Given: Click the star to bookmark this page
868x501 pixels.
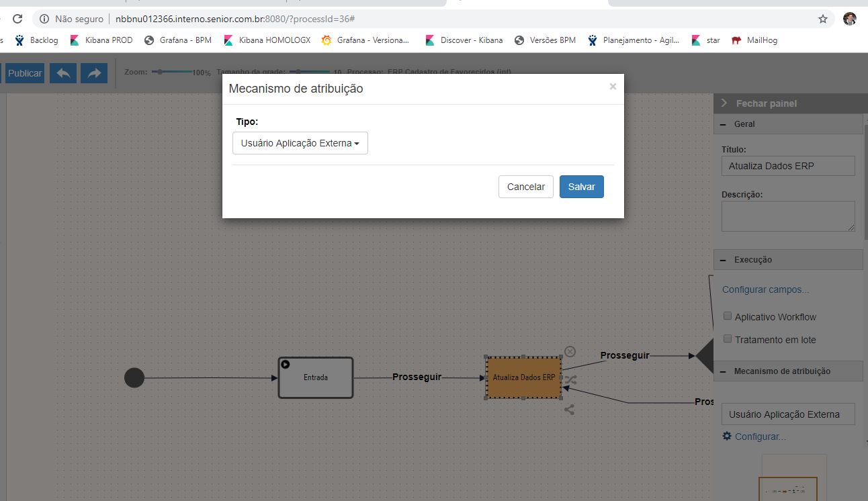Looking at the screenshot, I should point(822,19).
